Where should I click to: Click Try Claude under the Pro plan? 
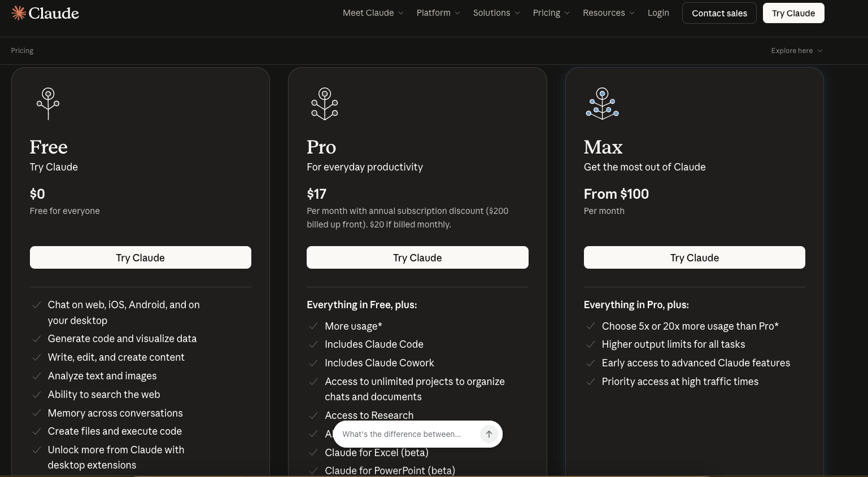click(417, 257)
